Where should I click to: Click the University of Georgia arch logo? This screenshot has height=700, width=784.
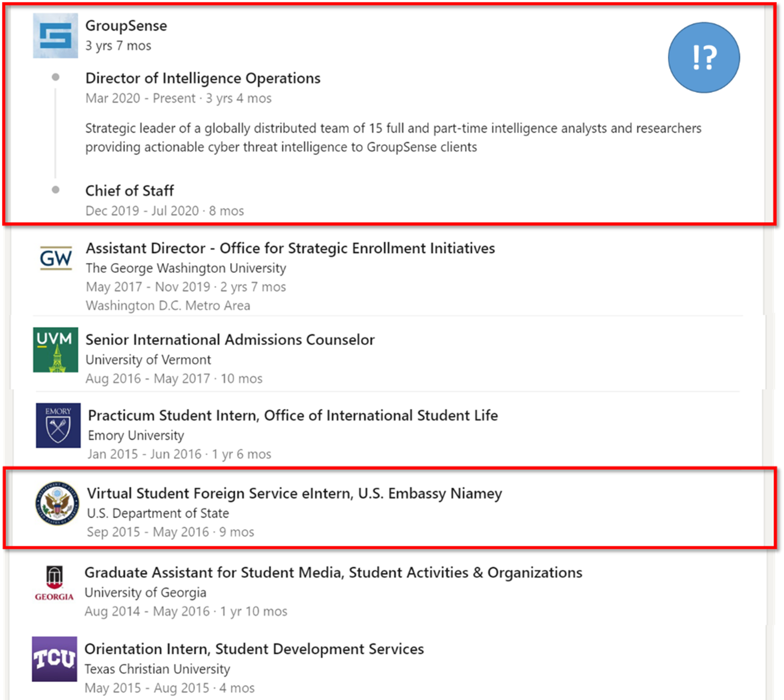click(54, 583)
